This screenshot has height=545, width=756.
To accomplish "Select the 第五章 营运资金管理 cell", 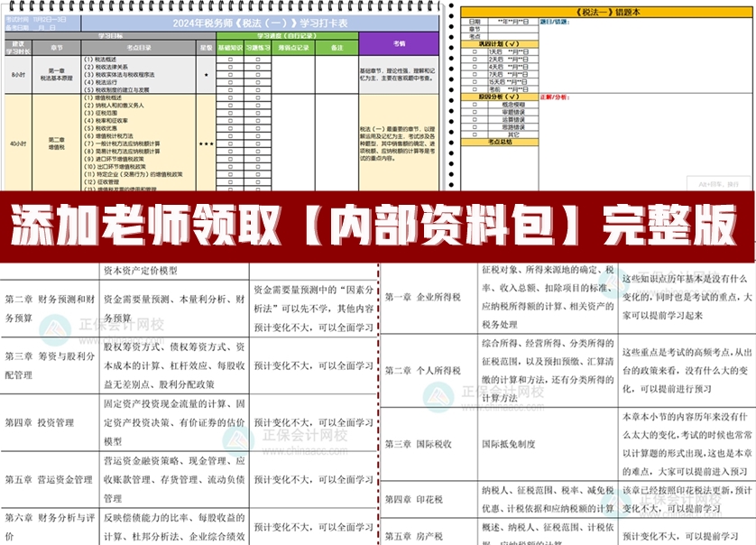I will pos(50,479).
